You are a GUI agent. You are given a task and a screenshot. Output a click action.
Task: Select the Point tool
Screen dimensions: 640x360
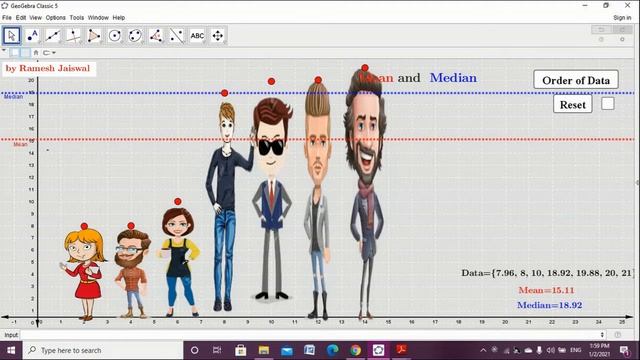click(x=32, y=36)
